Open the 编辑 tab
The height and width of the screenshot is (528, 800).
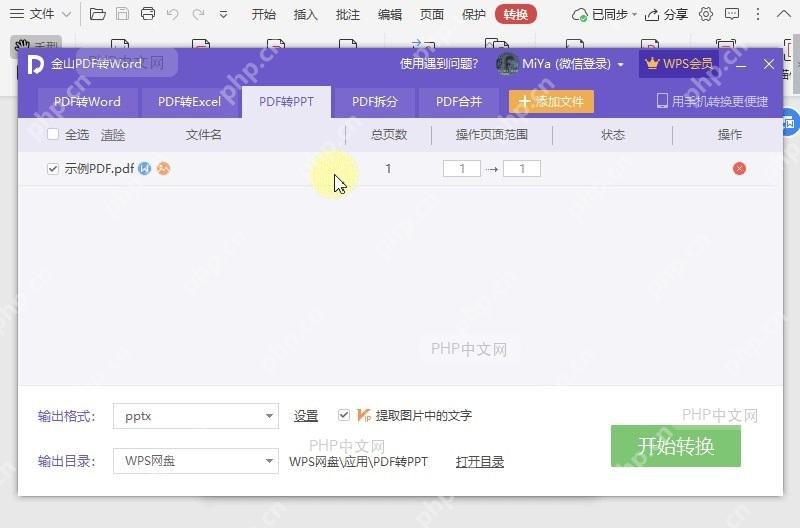(x=390, y=14)
